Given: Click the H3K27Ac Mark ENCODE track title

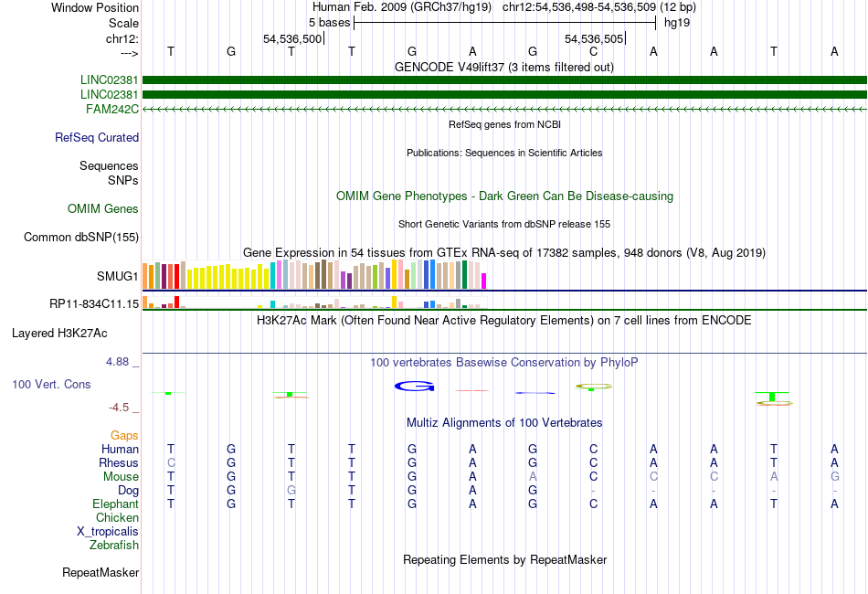Looking at the screenshot, I should point(504,321).
